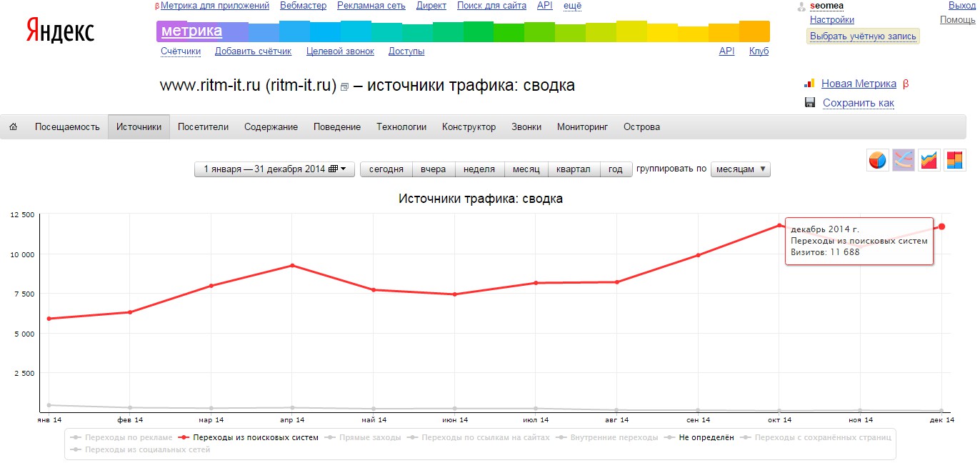980x468 pixels.
Task: Open the Острова menu
Action: click(641, 127)
